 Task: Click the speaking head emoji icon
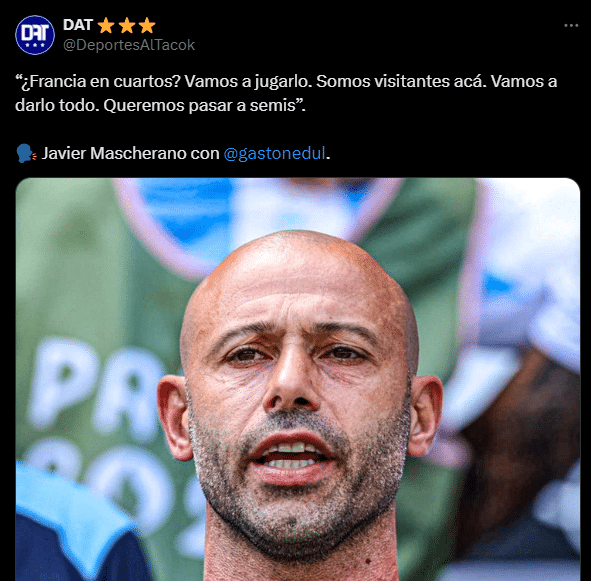coord(26,153)
